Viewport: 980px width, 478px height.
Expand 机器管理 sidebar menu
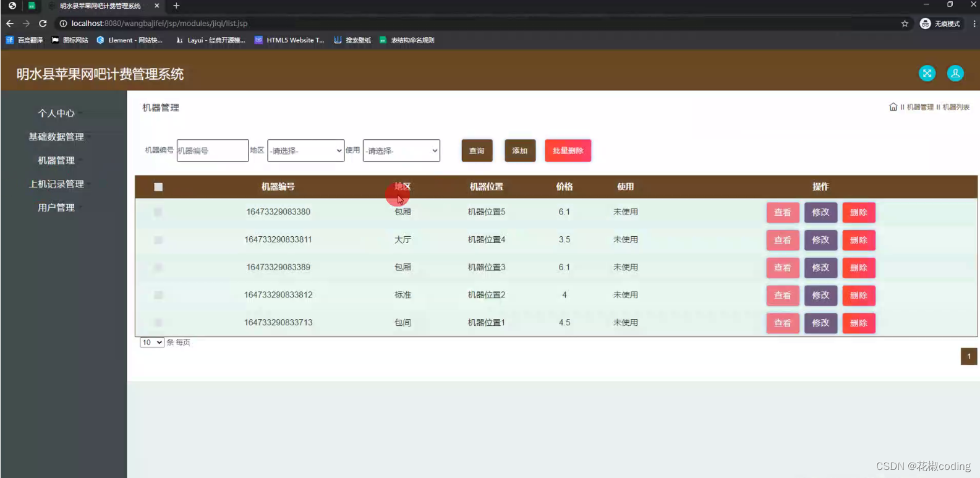point(56,160)
